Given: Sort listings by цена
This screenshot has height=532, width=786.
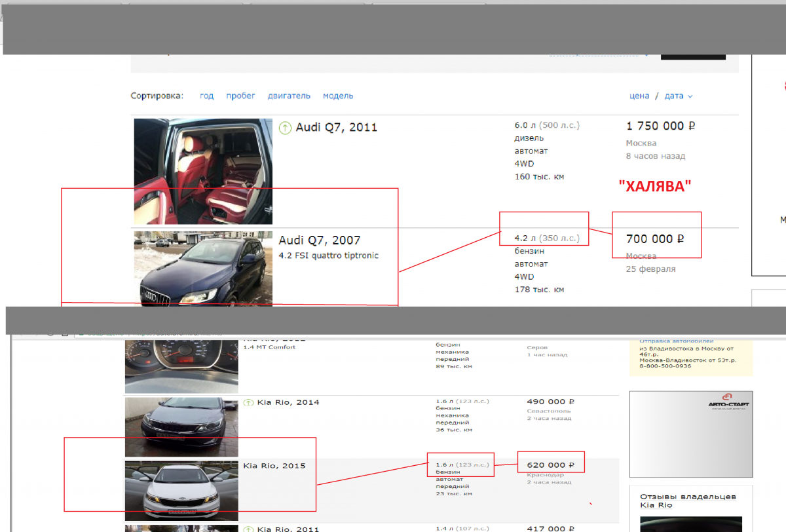Looking at the screenshot, I should point(639,96).
